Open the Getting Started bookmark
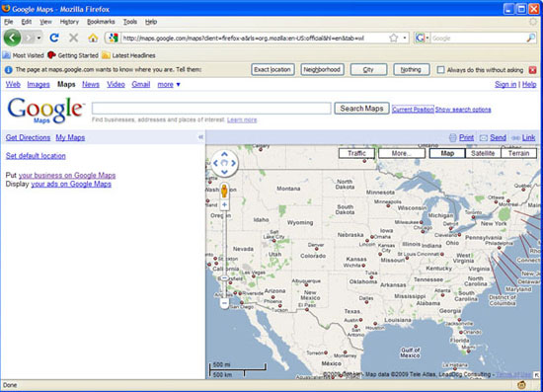543x392 pixels. pyautogui.click(x=73, y=55)
